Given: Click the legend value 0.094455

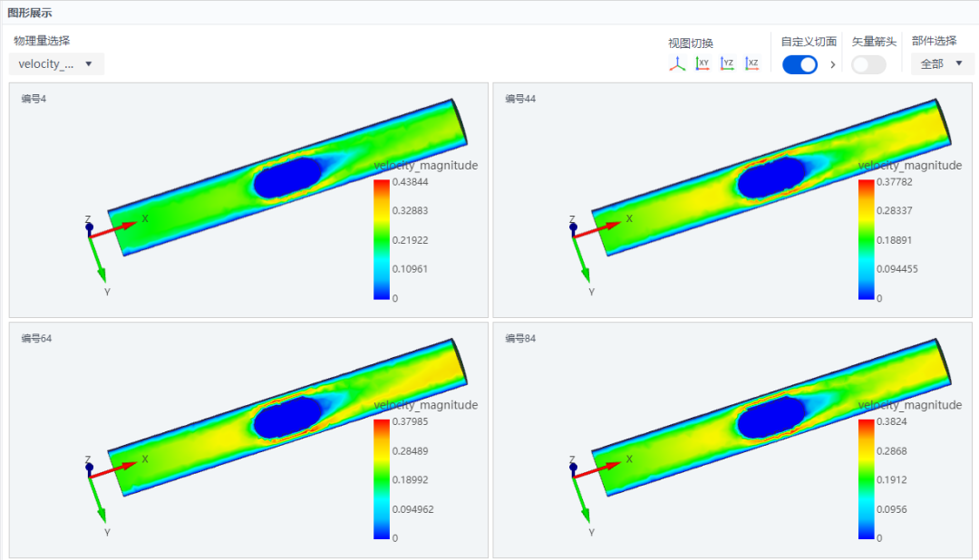Looking at the screenshot, I should [897, 269].
